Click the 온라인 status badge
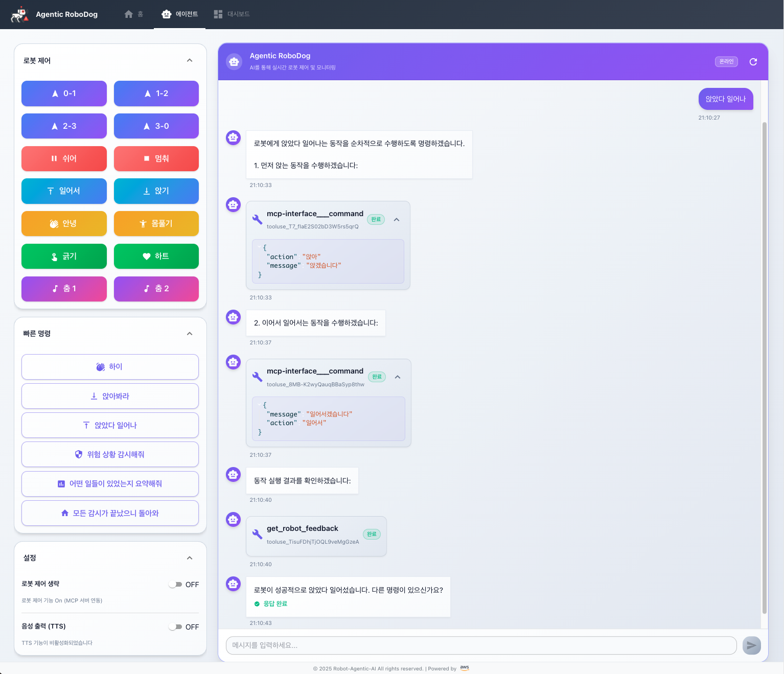 coord(726,61)
